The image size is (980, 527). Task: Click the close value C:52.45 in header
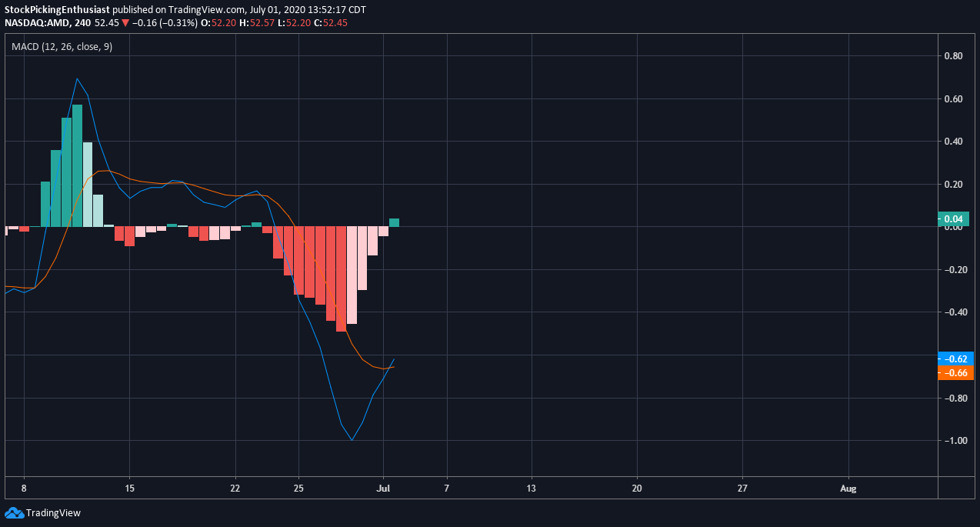[330, 22]
